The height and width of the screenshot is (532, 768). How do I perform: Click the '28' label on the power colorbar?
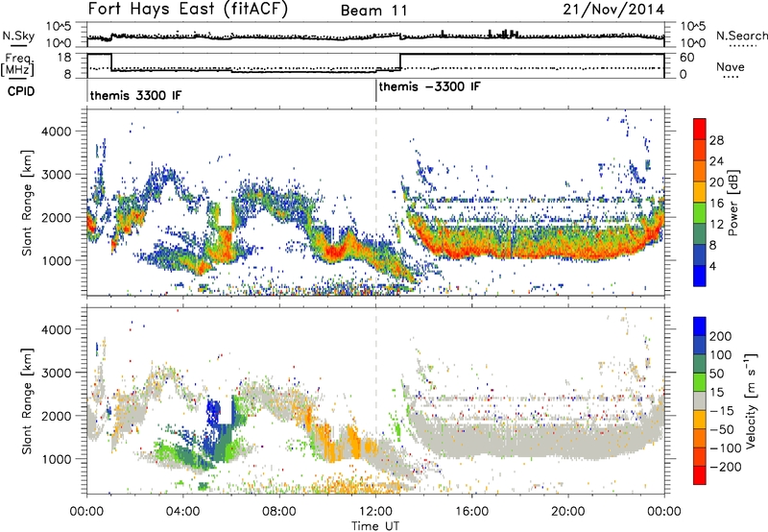(716, 140)
